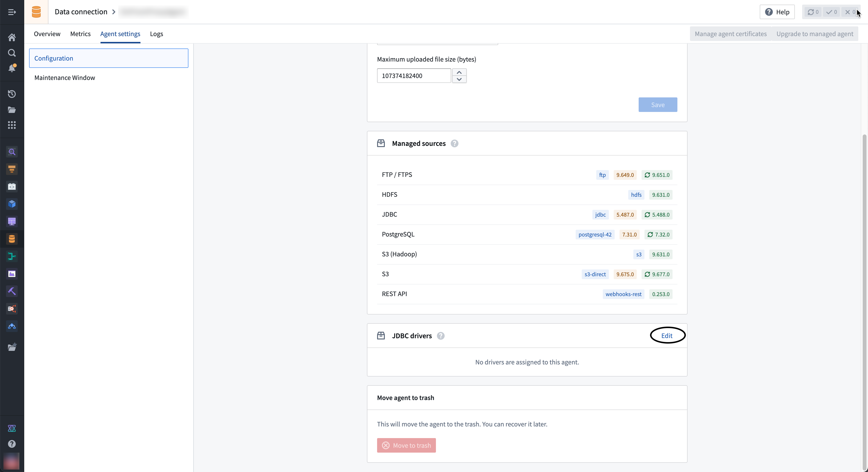
Task: Switch to the Logs tab
Action: [156, 34]
